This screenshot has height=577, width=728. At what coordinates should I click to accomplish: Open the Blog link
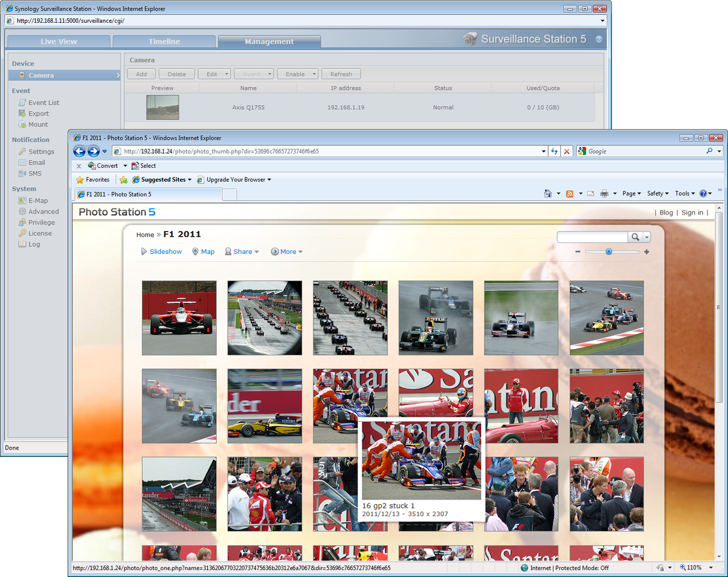pyautogui.click(x=666, y=213)
